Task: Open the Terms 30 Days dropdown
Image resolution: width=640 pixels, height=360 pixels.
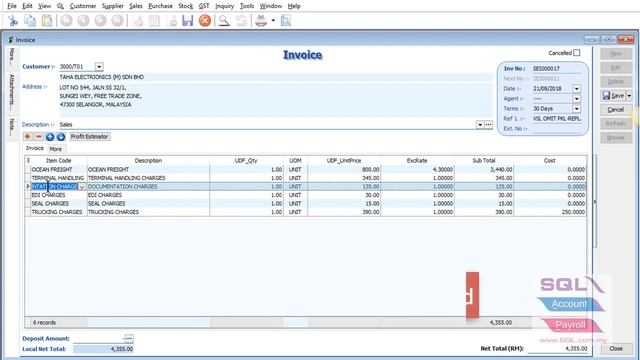Action: pos(576,109)
